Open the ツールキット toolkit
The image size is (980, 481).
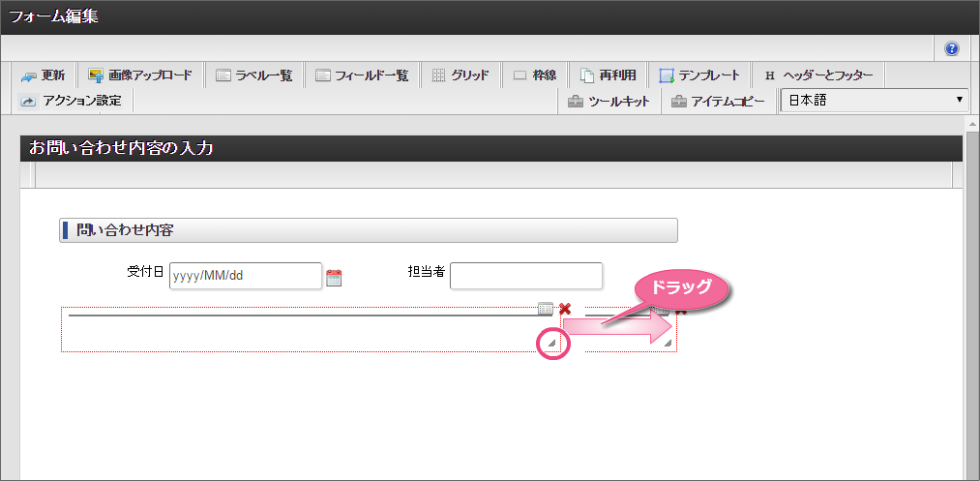[609, 102]
